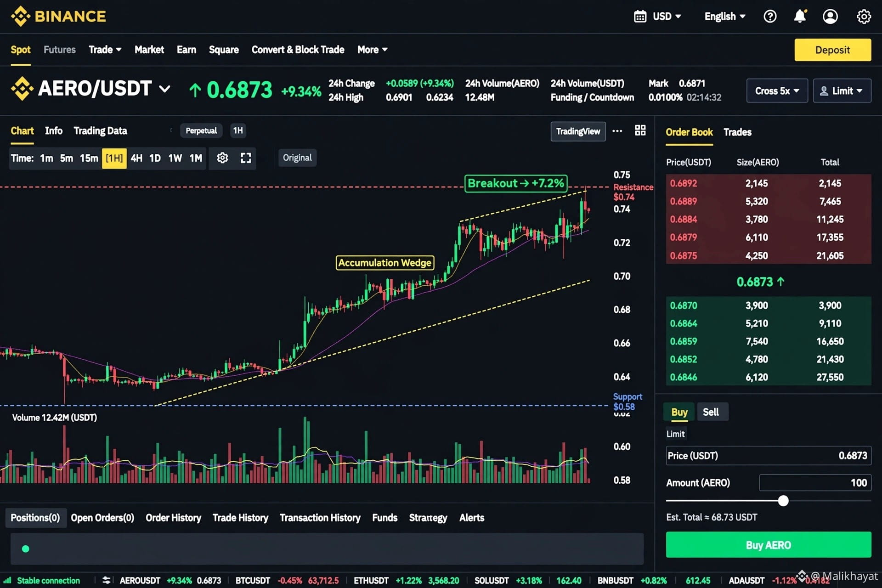Open the Earn menu item
This screenshot has width=882, height=588.
(187, 50)
